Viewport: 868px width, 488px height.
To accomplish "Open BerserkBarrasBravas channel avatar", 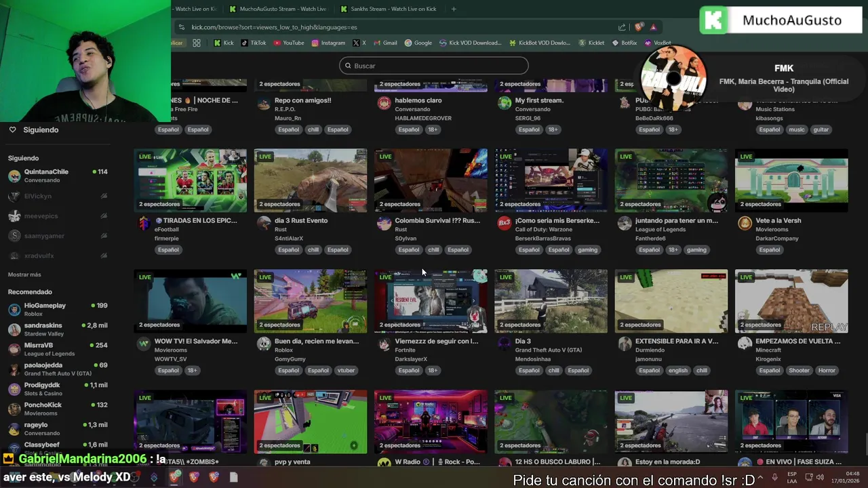I will 504,224.
